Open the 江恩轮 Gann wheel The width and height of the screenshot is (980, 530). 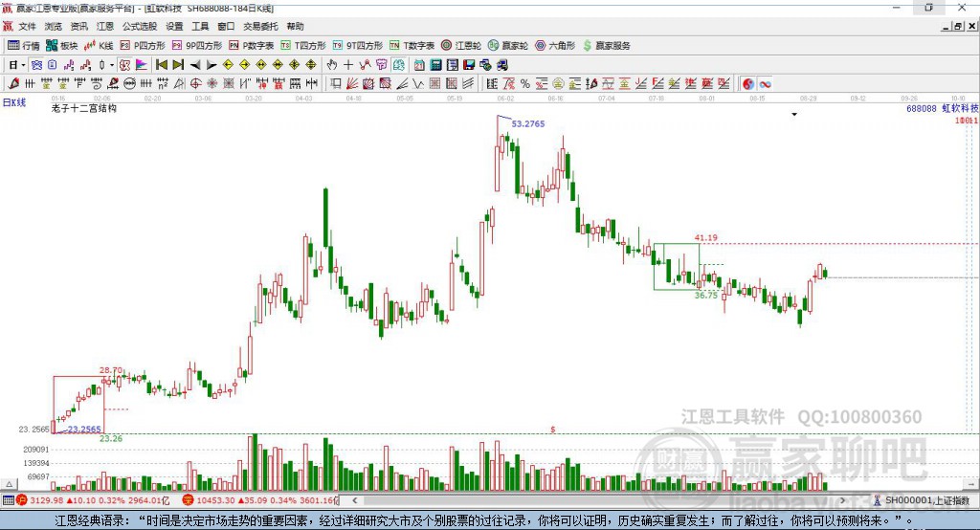(x=461, y=46)
